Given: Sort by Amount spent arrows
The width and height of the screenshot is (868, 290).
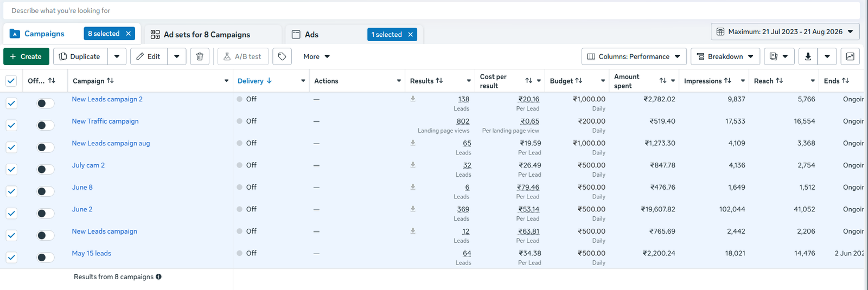Looking at the screenshot, I should (x=662, y=80).
